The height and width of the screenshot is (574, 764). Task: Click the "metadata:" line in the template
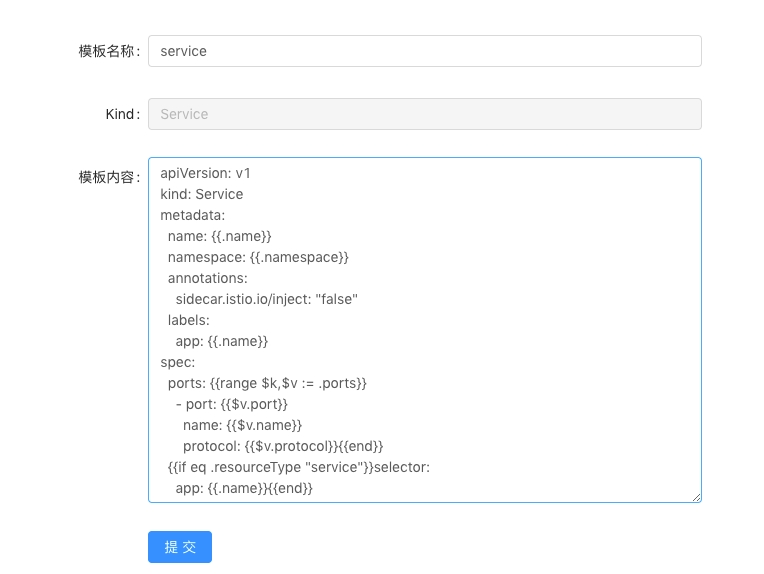[x=193, y=215]
